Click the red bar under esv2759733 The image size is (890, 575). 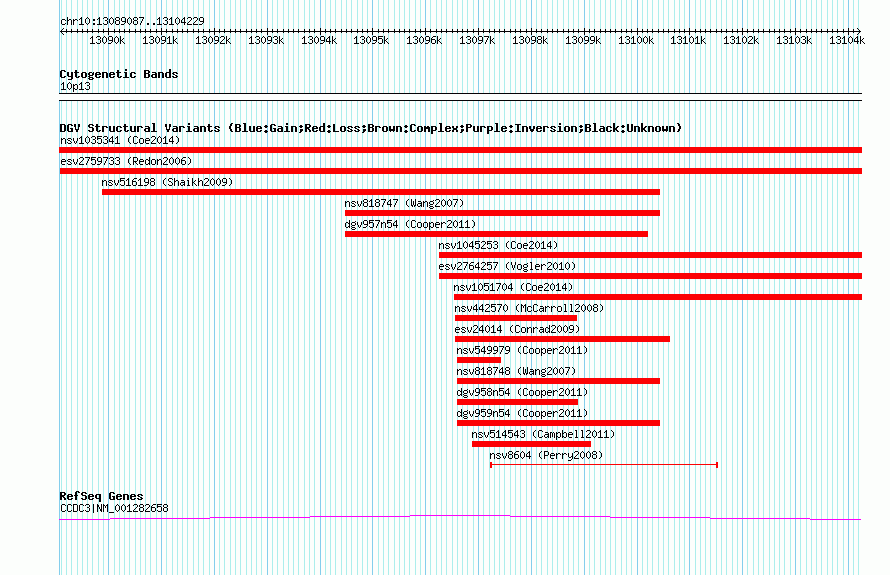click(460, 171)
